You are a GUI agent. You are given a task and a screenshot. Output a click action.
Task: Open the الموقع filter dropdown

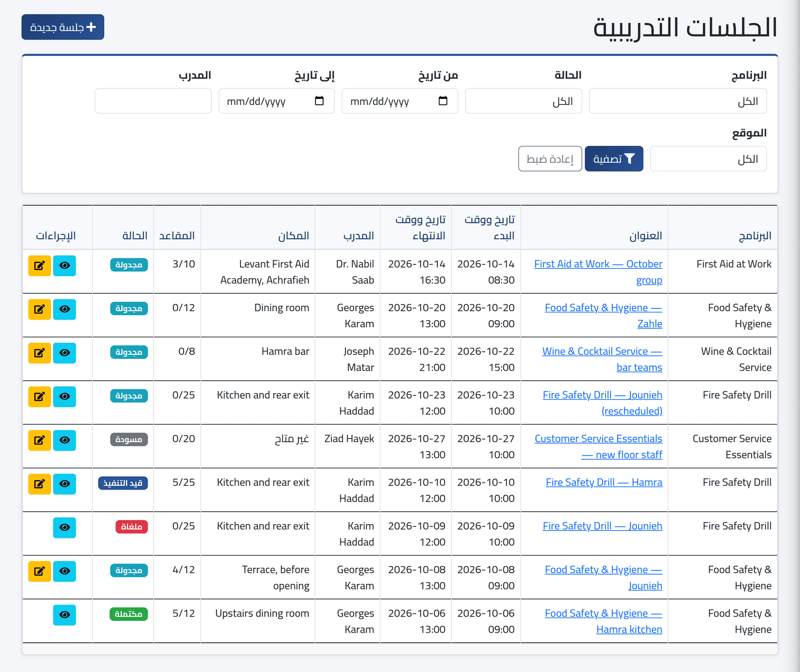tap(708, 159)
